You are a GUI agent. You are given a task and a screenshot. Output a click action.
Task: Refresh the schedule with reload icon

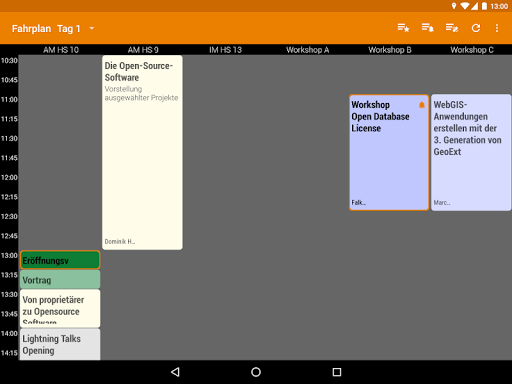tap(476, 28)
